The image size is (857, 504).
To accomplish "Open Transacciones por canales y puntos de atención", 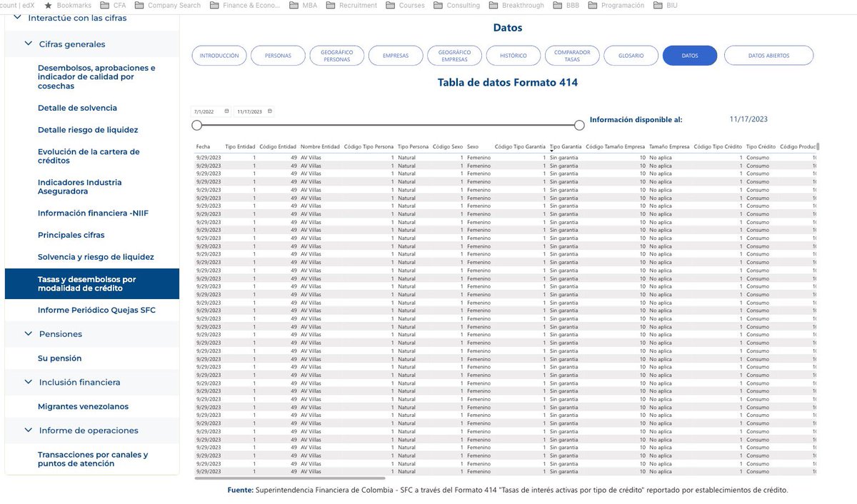I will tap(93, 459).
